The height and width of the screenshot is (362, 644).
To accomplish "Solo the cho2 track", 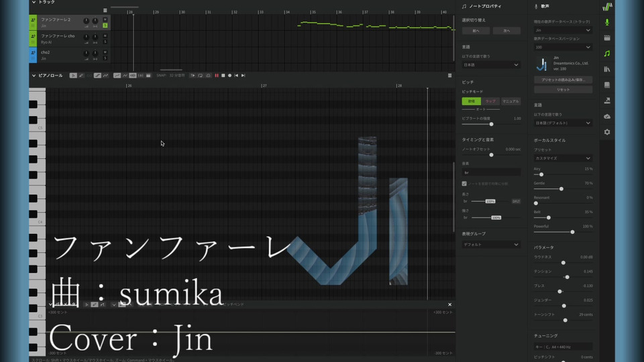I will pyautogui.click(x=105, y=58).
